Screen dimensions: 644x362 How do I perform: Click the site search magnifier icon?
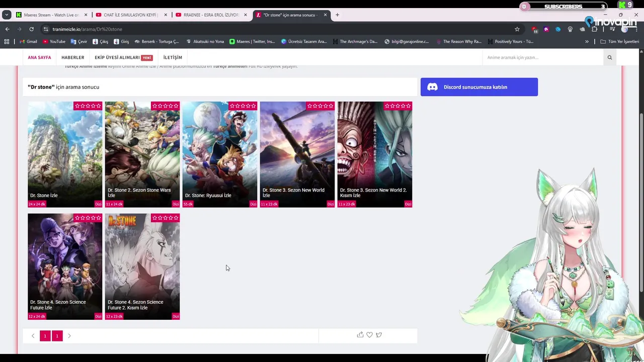point(609,57)
